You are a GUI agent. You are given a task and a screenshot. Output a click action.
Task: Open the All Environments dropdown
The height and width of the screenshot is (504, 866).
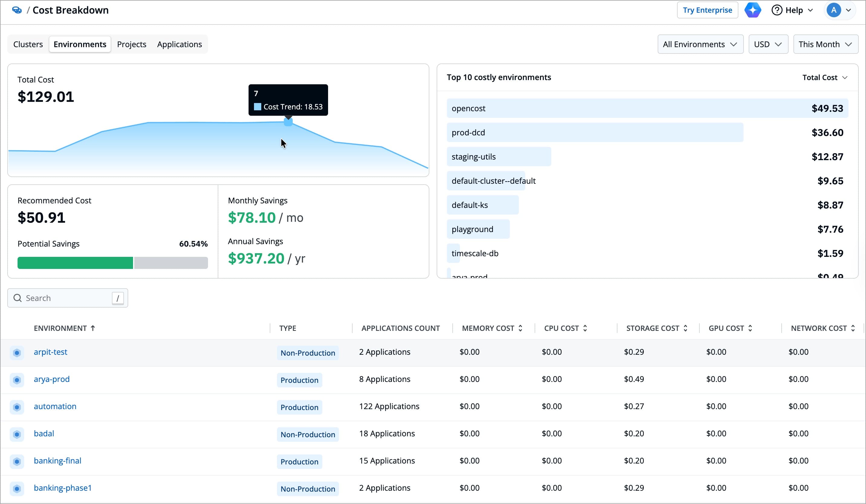[700, 44]
